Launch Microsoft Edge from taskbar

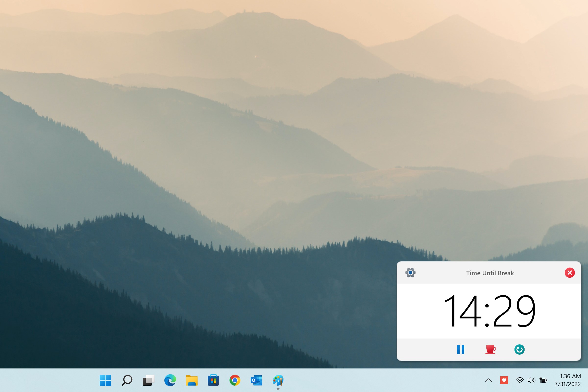170,380
